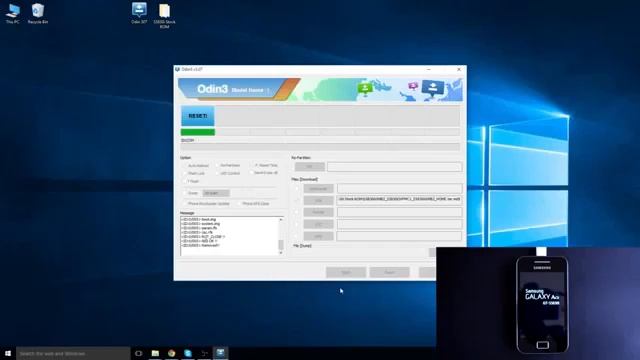Select the Odin3 taskbar icon

tap(220, 353)
